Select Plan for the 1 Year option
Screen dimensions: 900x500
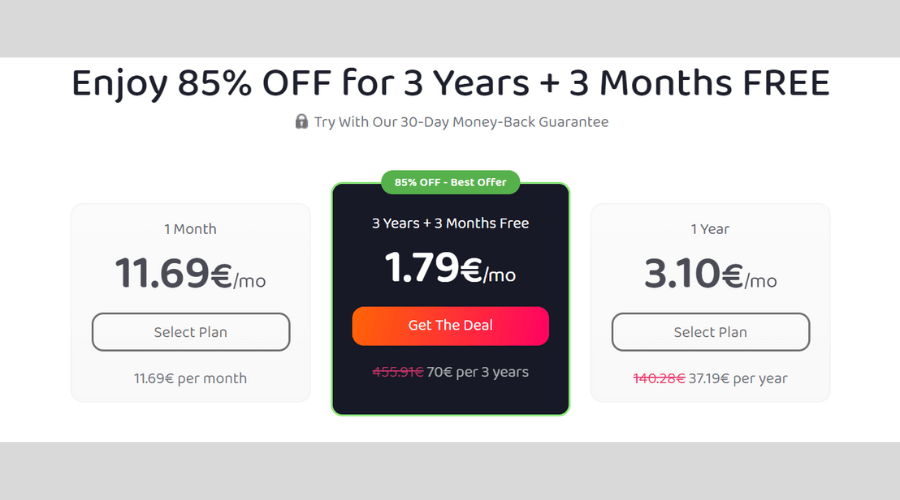click(x=710, y=332)
